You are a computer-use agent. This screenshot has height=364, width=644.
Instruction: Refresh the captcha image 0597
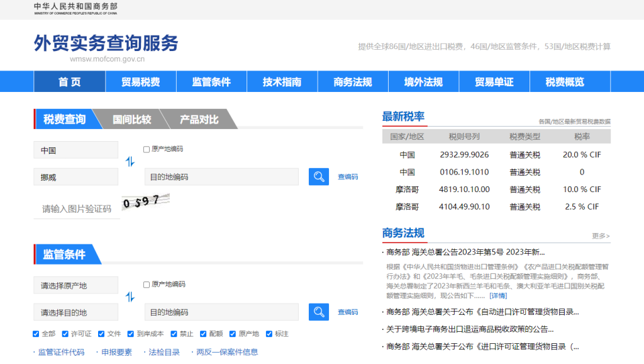coord(146,202)
